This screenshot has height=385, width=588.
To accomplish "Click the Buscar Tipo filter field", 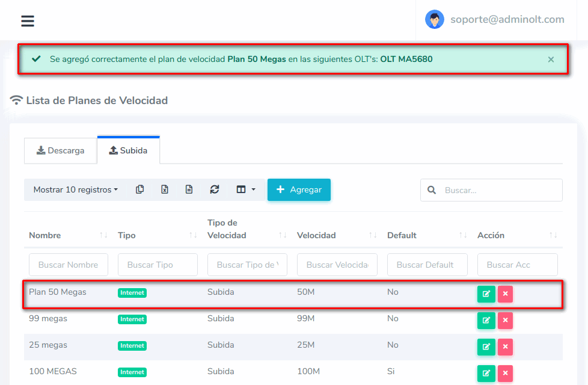I will pos(158,265).
